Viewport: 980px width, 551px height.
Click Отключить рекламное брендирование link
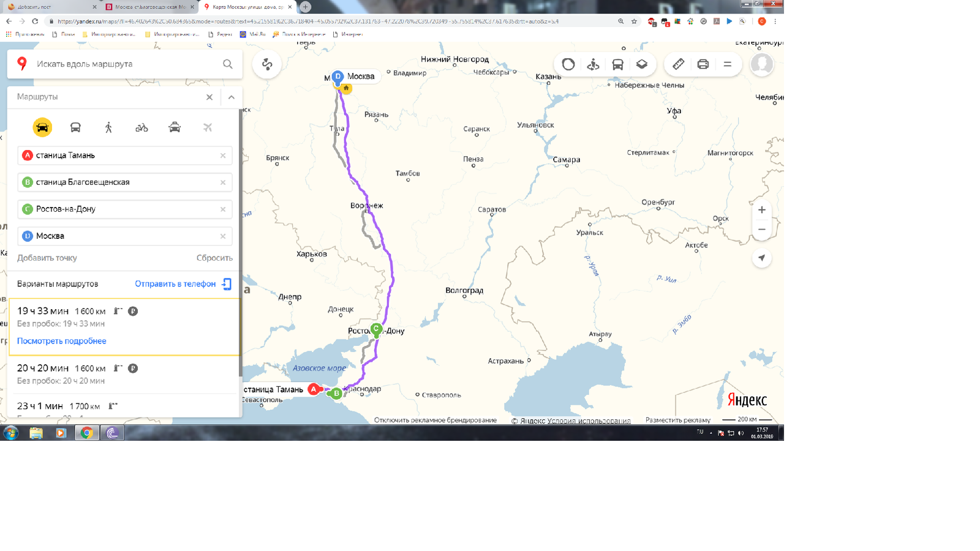coord(435,420)
